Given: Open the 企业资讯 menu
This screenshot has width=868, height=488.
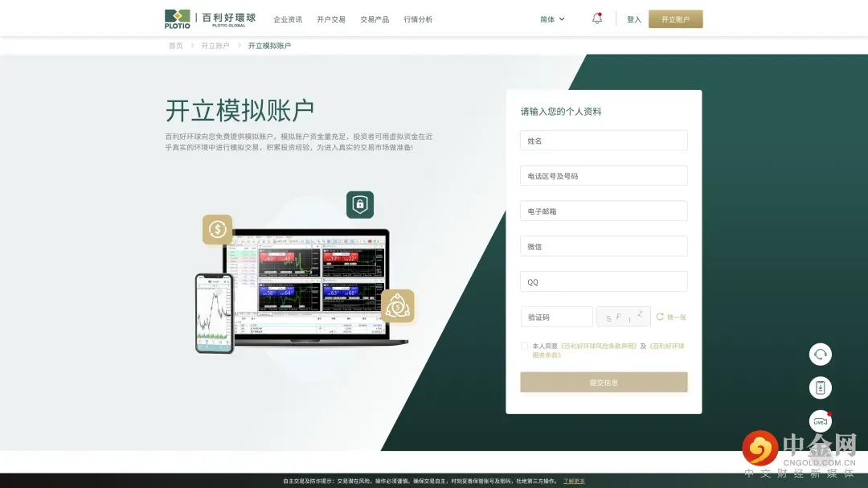Looking at the screenshot, I should [288, 19].
